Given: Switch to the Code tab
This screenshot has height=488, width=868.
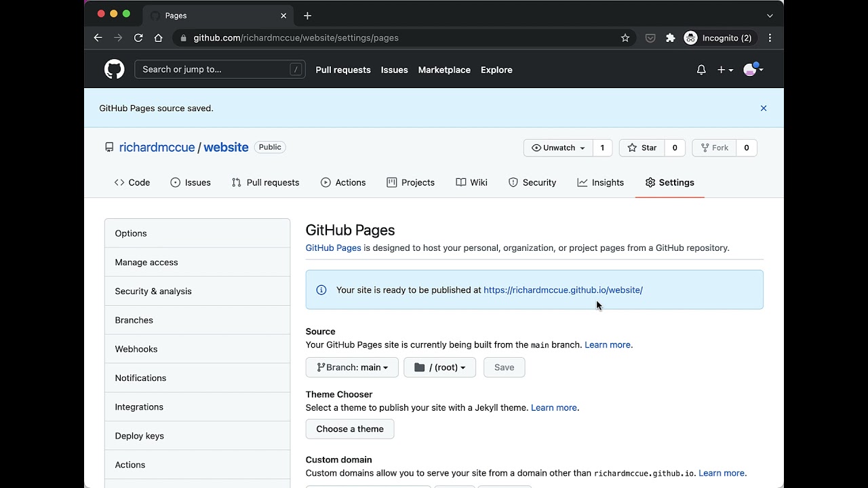Looking at the screenshot, I should pos(132,182).
